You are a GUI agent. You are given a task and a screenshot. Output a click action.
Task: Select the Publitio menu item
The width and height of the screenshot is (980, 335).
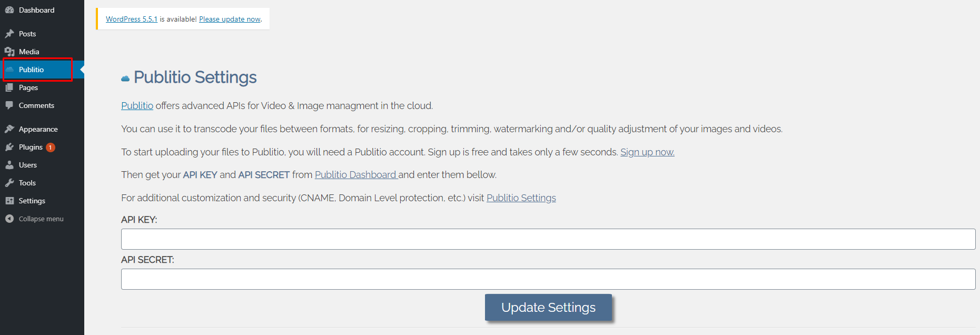pyautogui.click(x=42, y=70)
